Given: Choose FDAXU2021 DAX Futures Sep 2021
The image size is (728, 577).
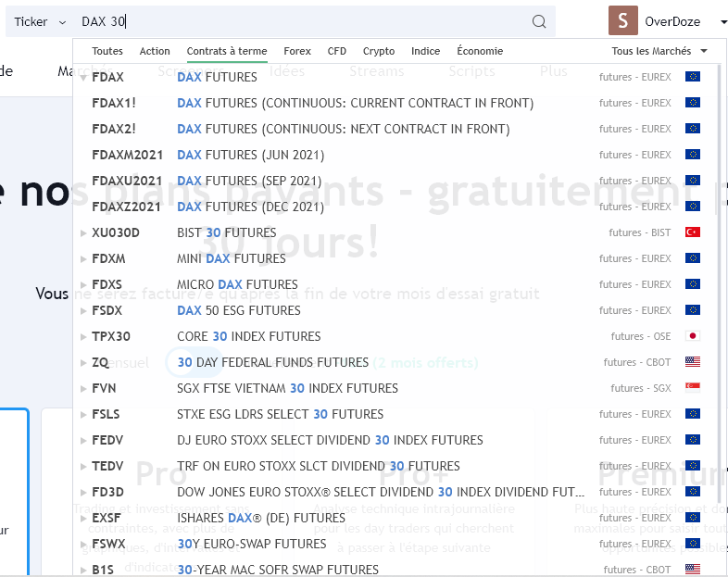Looking at the screenshot, I should coord(395,181).
